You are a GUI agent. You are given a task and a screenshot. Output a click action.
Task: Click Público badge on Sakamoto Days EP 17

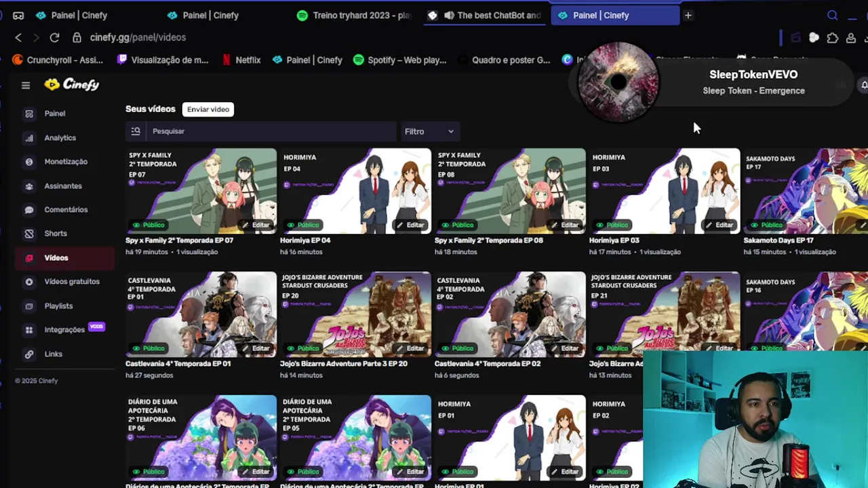coord(768,224)
